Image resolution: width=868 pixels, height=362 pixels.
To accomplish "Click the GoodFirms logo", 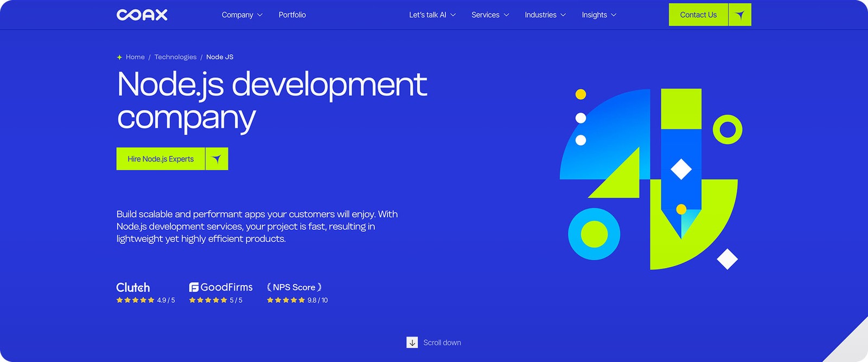I will tap(221, 287).
